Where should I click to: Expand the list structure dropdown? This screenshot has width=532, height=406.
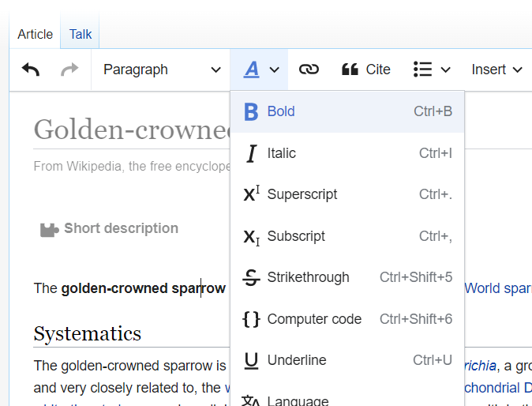coord(432,70)
